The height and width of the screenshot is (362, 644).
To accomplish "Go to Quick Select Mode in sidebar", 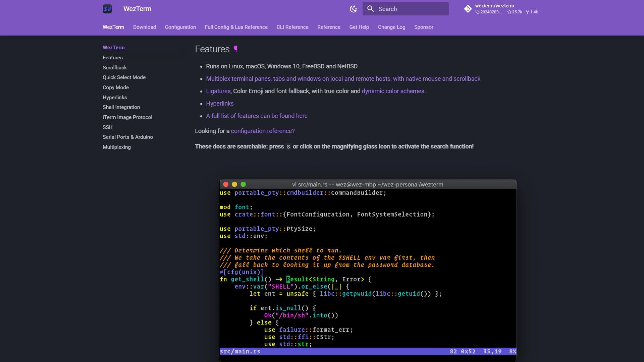I will pyautogui.click(x=124, y=77).
